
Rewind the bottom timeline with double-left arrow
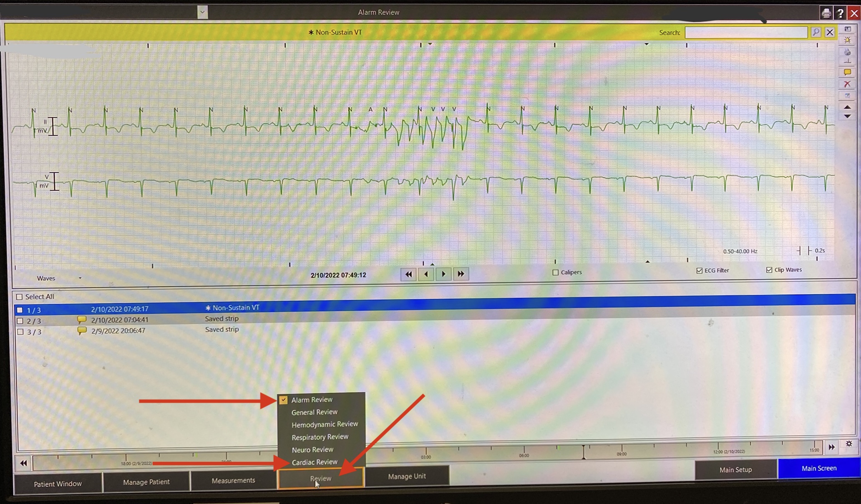tap(23, 463)
